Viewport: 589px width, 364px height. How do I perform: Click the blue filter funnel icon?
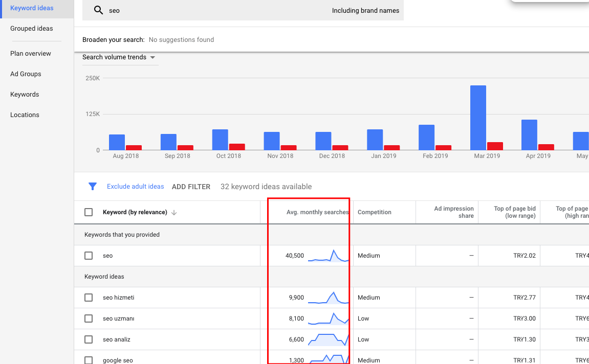93,187
